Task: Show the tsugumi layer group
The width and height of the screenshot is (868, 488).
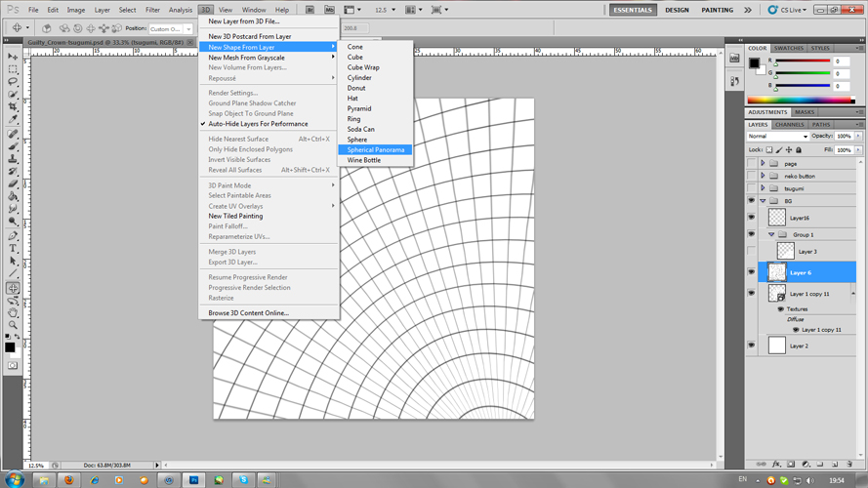Action: (x=751, y=188)
